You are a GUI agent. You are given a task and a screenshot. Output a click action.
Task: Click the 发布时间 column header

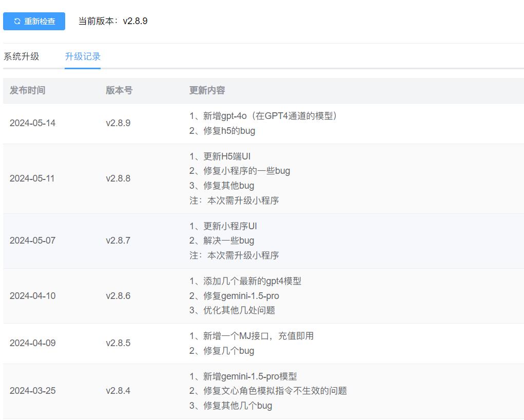pyautogui.click(x=27, y=90)
